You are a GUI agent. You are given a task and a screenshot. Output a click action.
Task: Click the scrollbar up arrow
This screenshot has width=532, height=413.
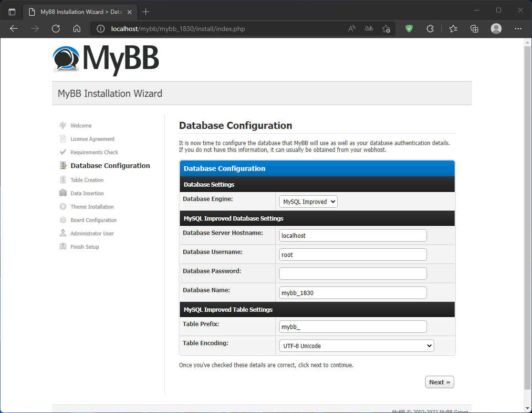click(x=527, y=42)
